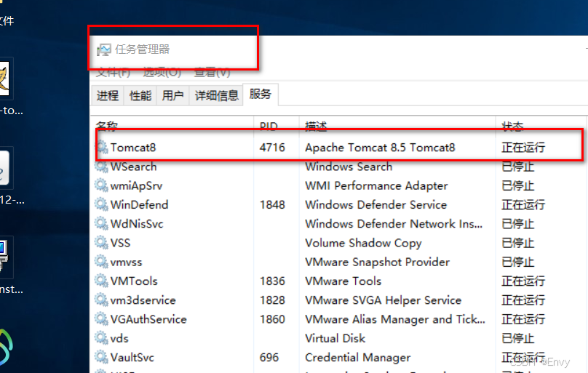Click PID 4716 in the Tomcat8 row
Viewport: 588px width, 373px height.
click(272, 148)
